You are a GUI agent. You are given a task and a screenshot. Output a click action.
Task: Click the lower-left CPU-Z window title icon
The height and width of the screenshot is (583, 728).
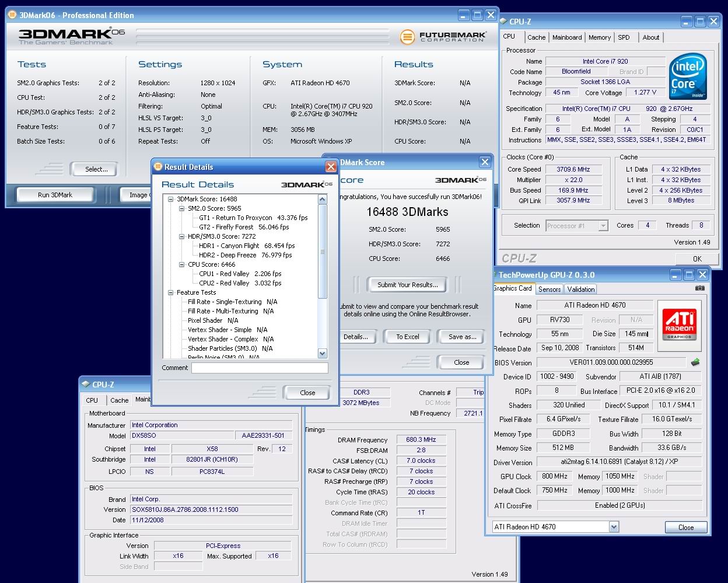86,385
